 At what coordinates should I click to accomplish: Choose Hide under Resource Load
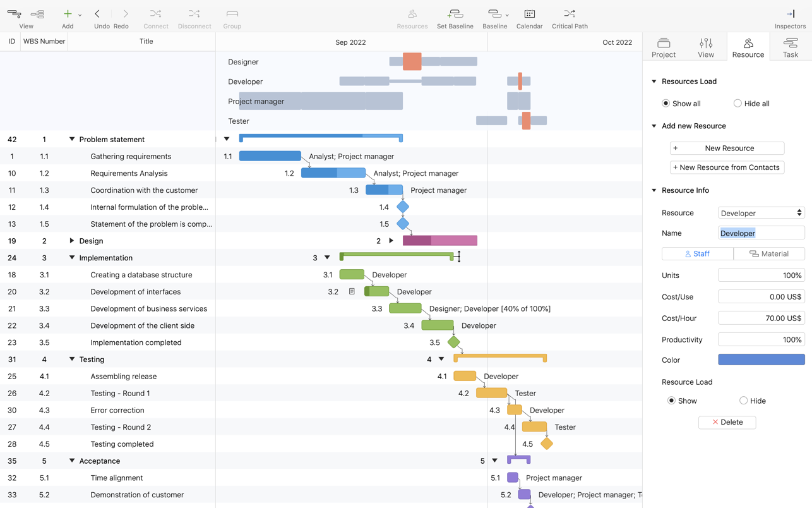(743, 401)
